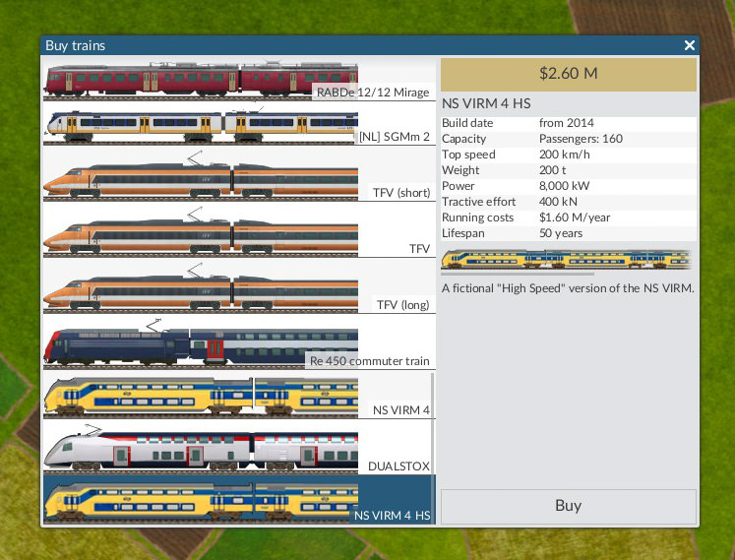The image size is (735, 560).
Task: Click the 'Weight' label
Action: coord(460,170)
